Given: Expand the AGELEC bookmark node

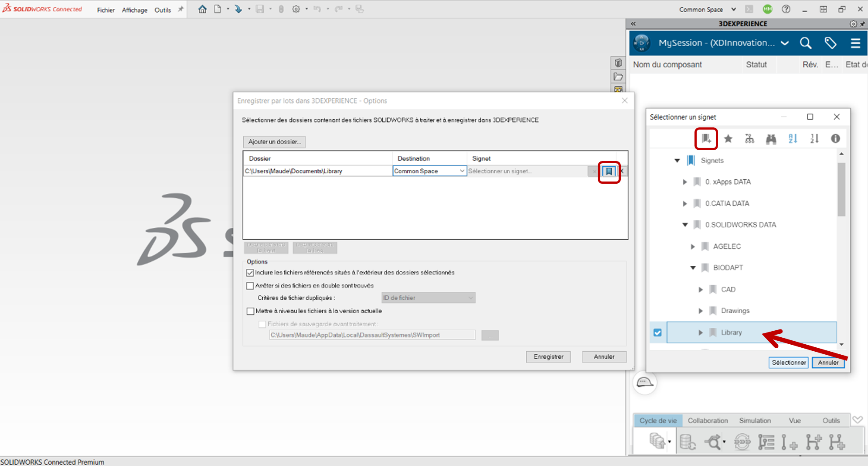Looking at the screenshot, I should coord(692,247).
